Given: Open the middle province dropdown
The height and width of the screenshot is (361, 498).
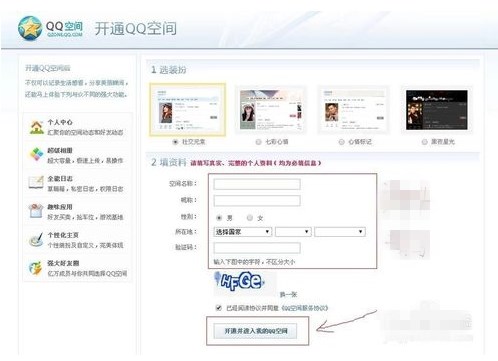Looking at the screenshot, I should click(293, 232).
